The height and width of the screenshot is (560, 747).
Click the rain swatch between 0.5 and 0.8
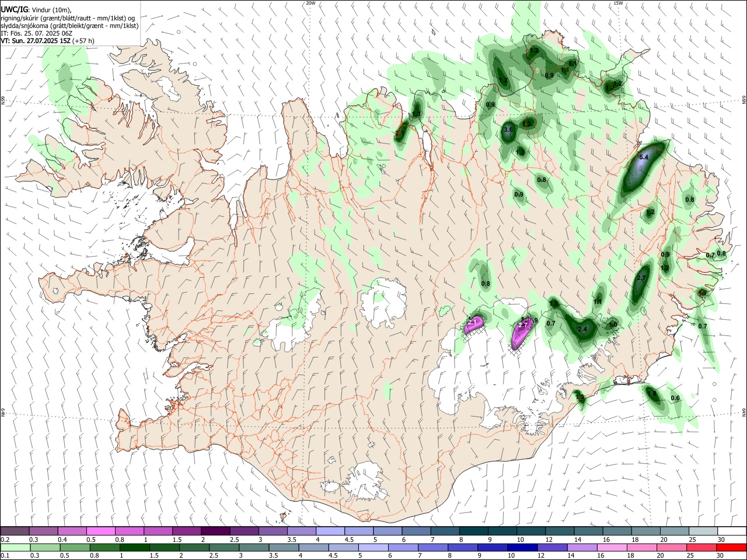coord(75,548)
